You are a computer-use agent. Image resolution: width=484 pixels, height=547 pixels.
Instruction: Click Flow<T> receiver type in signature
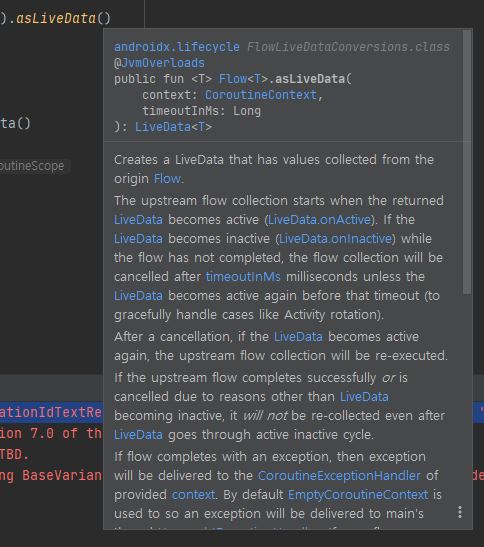pos(243,79)
